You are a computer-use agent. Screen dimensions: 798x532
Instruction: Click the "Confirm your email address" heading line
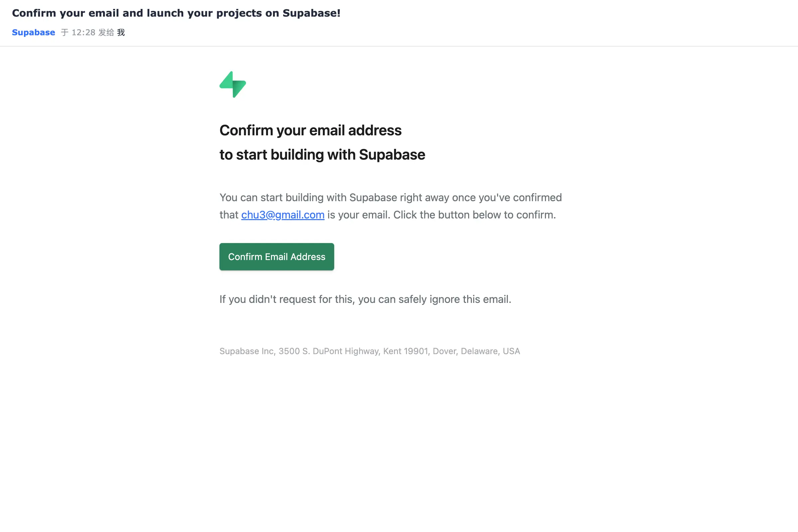coord(311,130)
